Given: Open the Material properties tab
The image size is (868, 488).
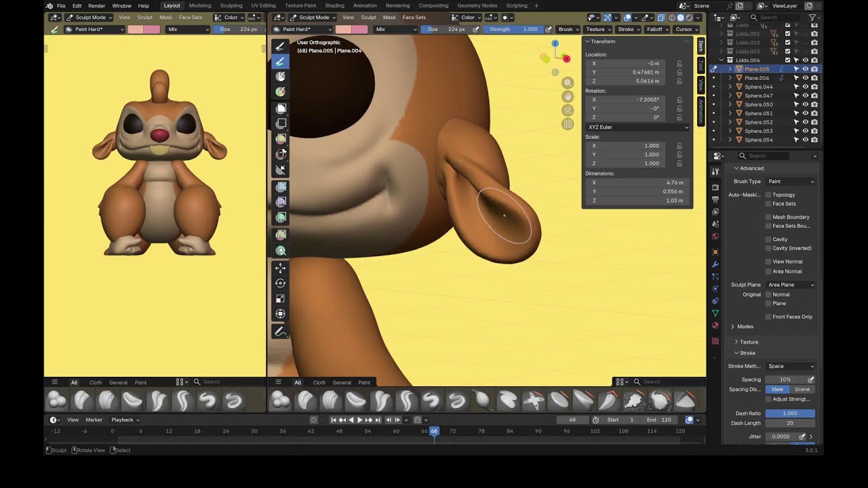Looking at the screenshot, I should point(715,325).
